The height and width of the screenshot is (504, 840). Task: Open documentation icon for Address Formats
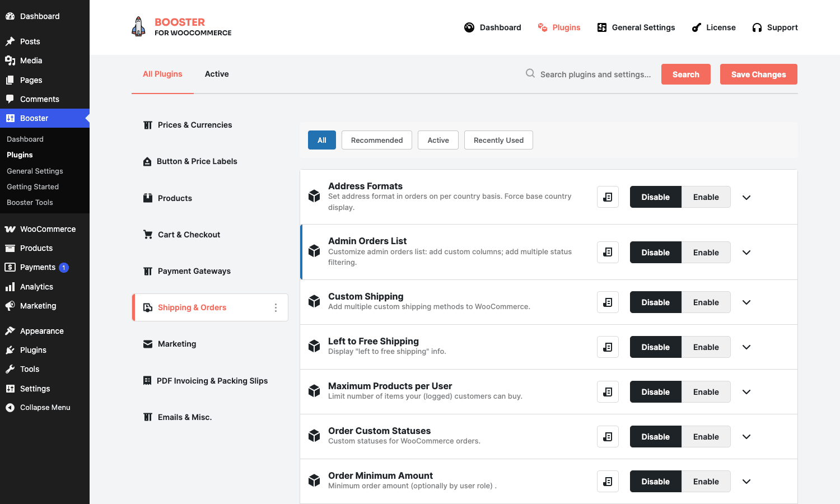click(x=608, y=197)
